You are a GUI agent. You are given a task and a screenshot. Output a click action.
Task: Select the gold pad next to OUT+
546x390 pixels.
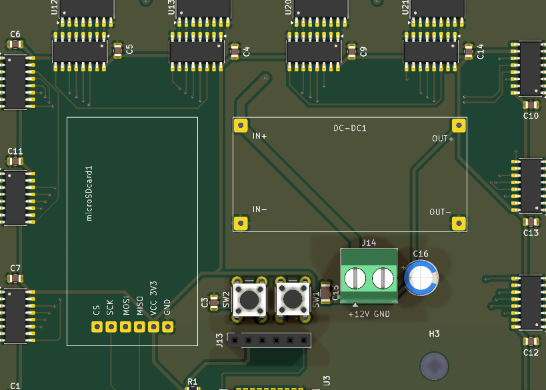tap(459, 126)
